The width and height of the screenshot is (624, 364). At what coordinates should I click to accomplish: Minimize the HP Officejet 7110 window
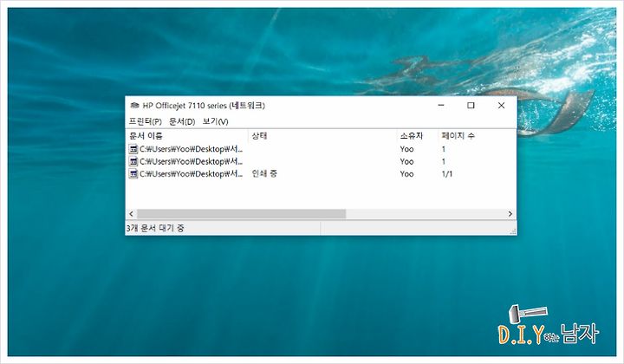[x=441, y=106]
